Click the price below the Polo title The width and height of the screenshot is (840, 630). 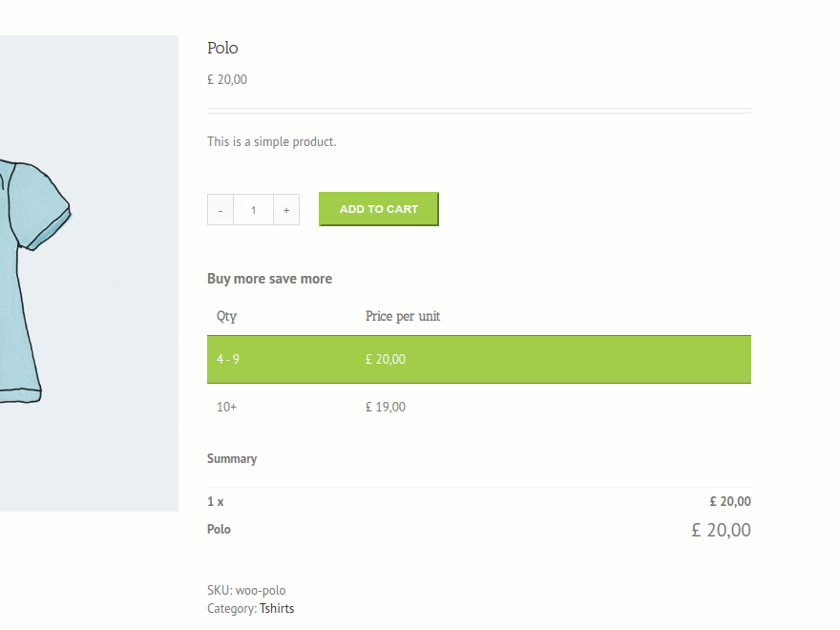coord(227,79)
